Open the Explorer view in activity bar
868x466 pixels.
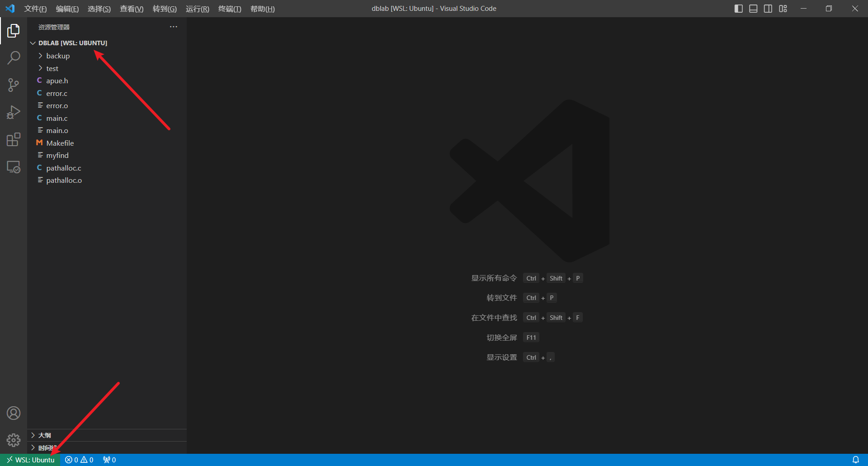(14, 31)
